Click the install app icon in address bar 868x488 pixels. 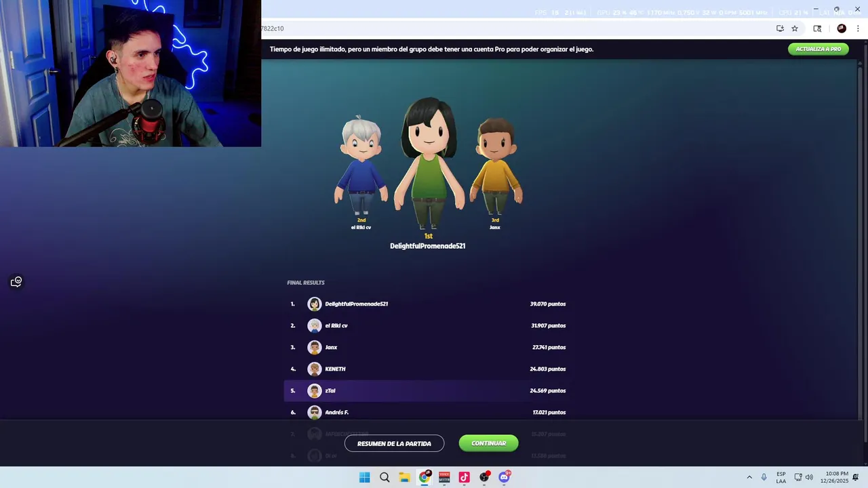click(780, 28)
